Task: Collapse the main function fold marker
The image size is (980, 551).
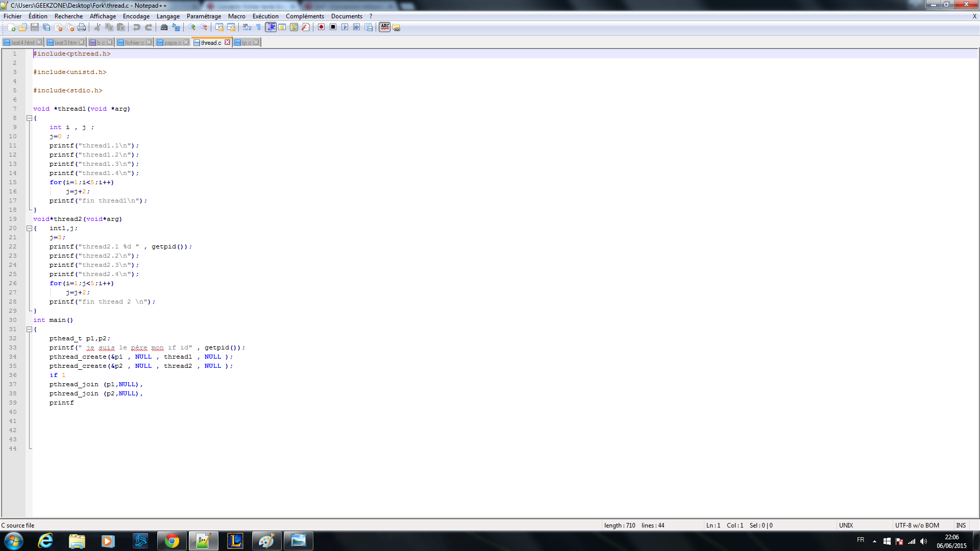Action: tap(30, 330)
